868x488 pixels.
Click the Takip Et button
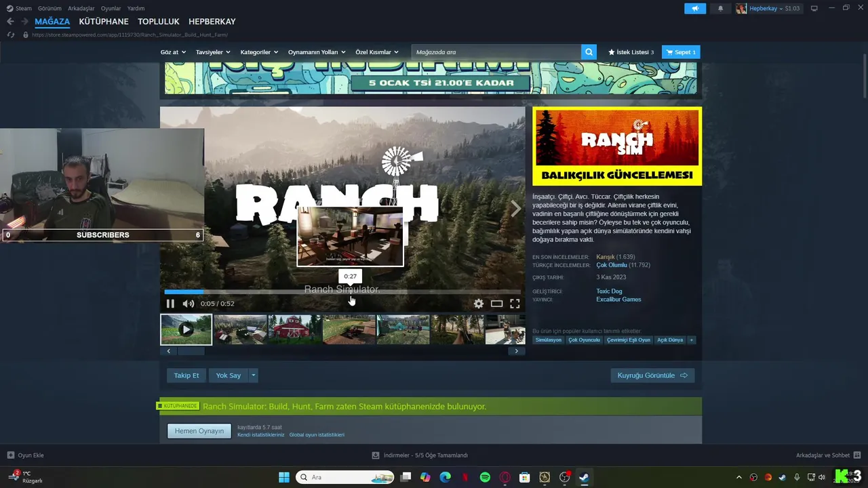pos(186,375)
